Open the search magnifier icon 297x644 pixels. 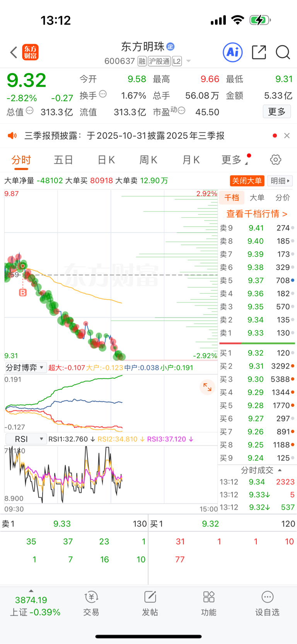tap(283, 52)
